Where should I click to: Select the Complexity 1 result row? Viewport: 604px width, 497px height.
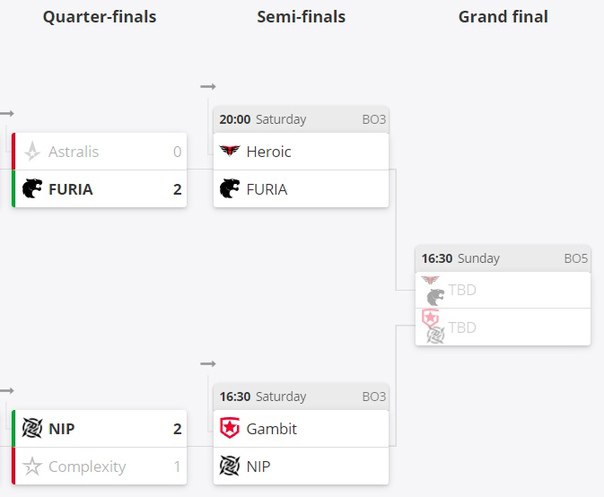click(99, 466)
